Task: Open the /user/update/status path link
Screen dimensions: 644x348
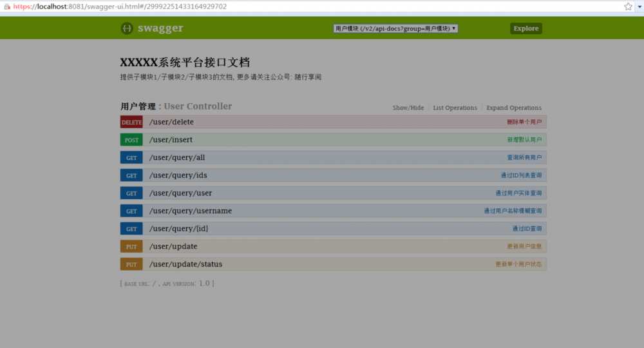Action: [x=185, y=264]
